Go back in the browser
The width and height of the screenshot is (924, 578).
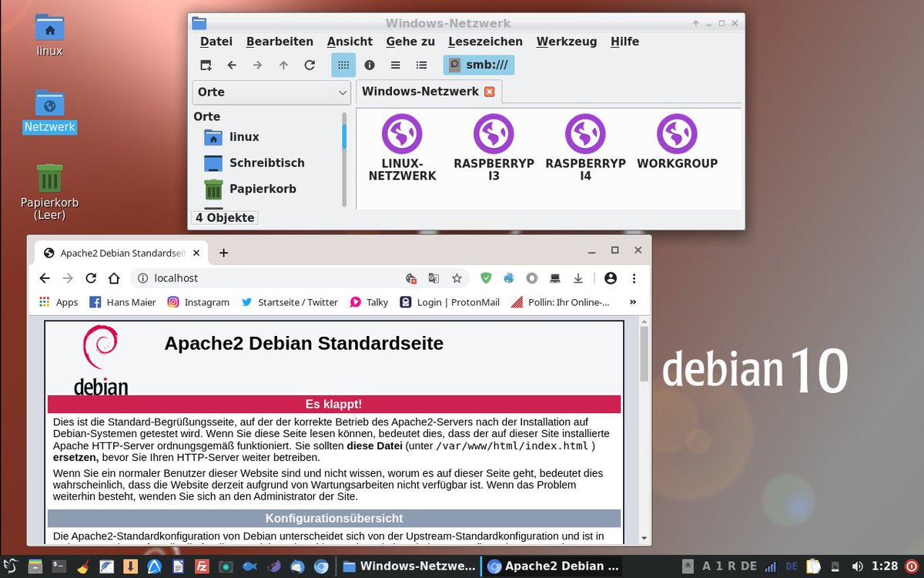[45, 278]
